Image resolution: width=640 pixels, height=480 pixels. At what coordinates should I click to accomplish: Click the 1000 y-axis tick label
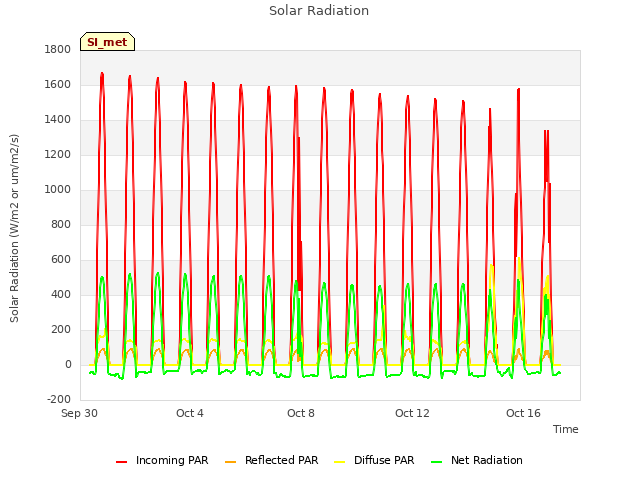[58, 190]
